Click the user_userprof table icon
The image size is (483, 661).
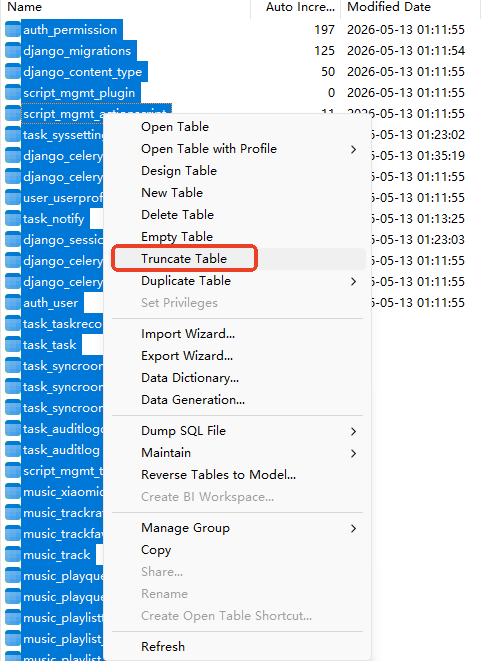coord(13,198)
